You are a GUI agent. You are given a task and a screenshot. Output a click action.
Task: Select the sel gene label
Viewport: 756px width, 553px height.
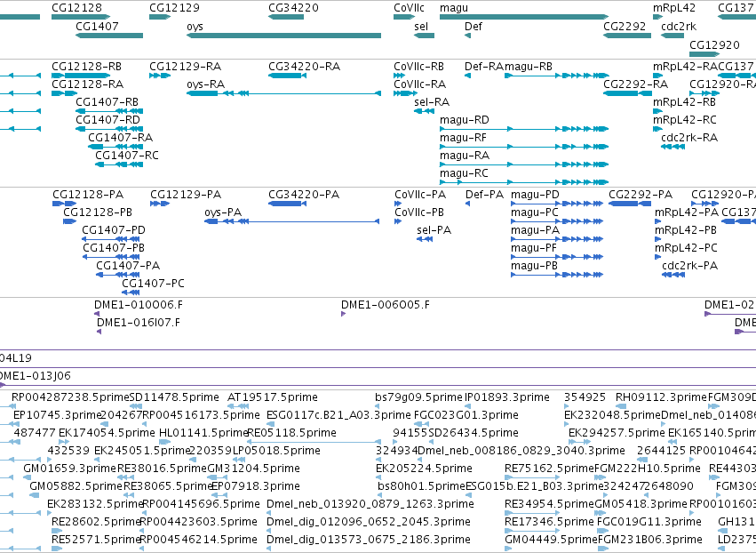(x=421, y=26)
